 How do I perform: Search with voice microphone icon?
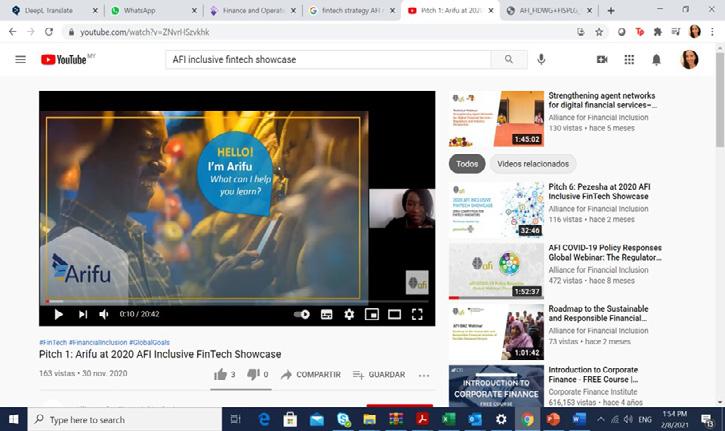[x=541, y=59]
